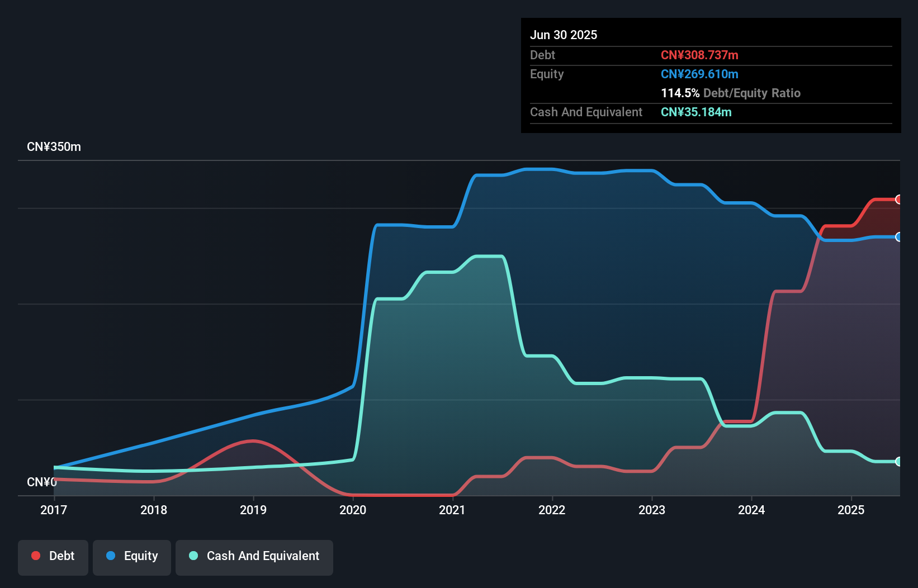918x588 pixels.
Task: Click the blue Equity legend dot
Action: 111,556
